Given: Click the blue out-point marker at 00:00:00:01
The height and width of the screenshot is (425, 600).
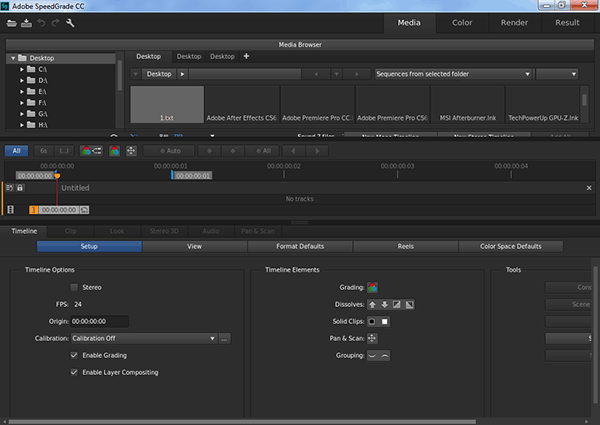Looking at the screenshot, I should (172, 175).
